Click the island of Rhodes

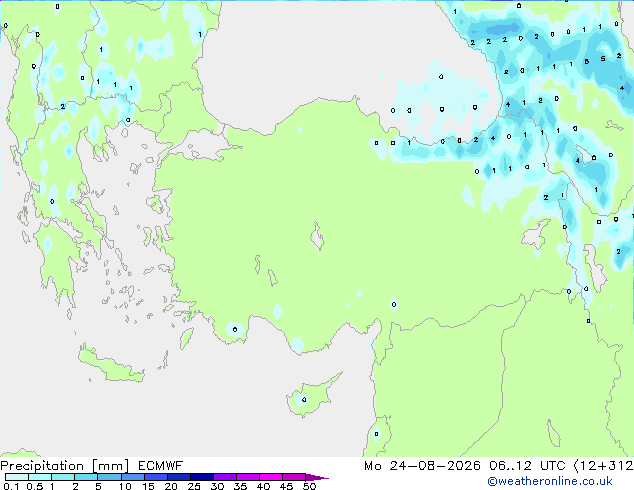coord(186,338)
